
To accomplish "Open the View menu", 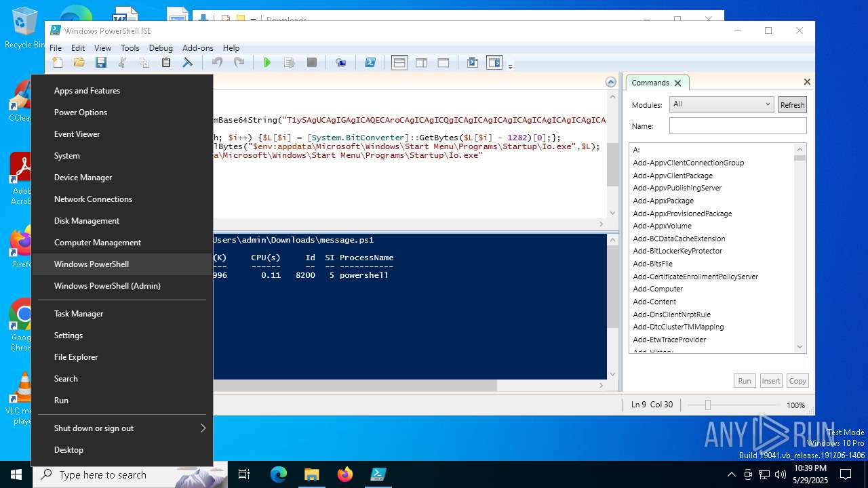I will (102, 47).
